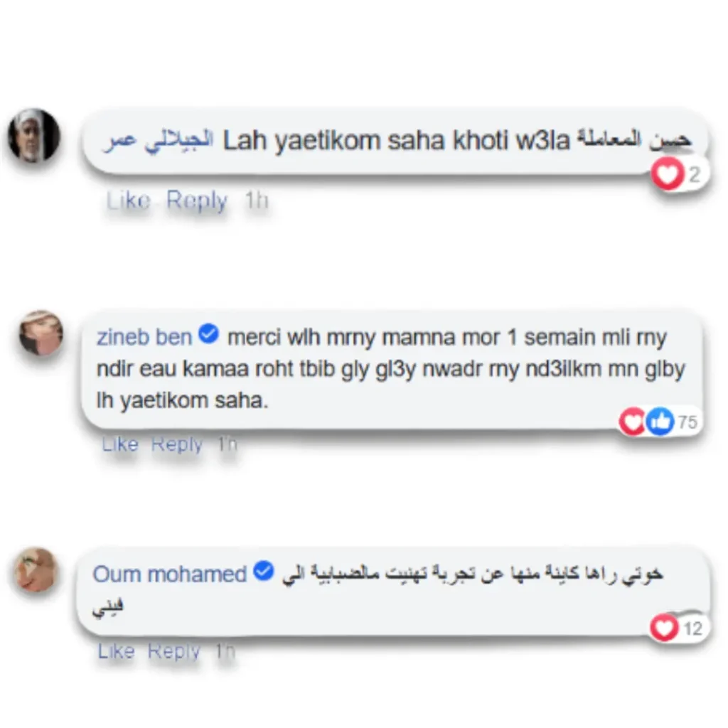
Task: Open Oum mohamed's profile picture
Action: [x=36, y=570]
